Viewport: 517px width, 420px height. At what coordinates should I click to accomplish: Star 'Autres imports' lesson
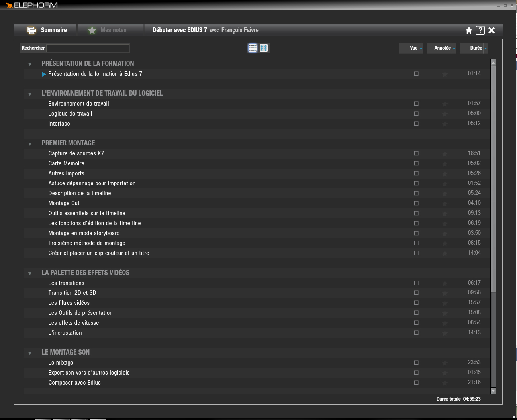[x=445, y=174]
